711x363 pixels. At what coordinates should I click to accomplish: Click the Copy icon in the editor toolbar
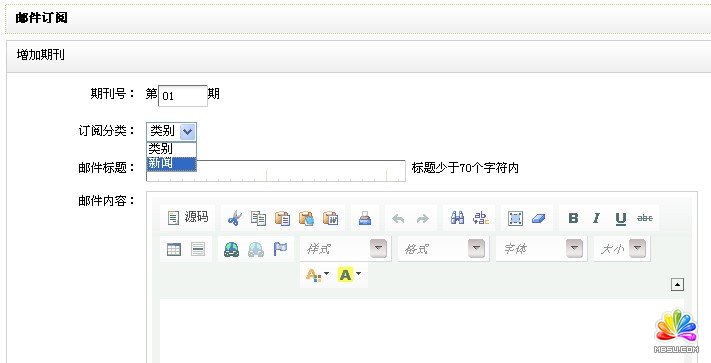coord(258,218)
